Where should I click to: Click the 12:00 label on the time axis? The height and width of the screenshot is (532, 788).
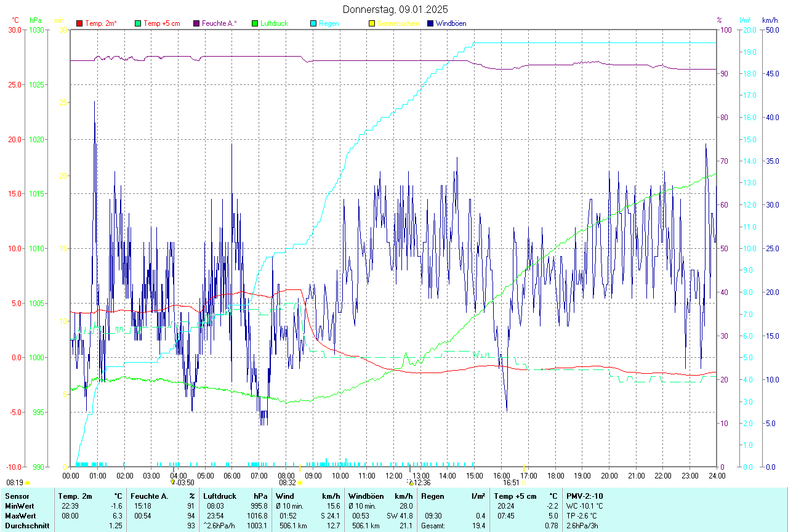tap(393, 475)
